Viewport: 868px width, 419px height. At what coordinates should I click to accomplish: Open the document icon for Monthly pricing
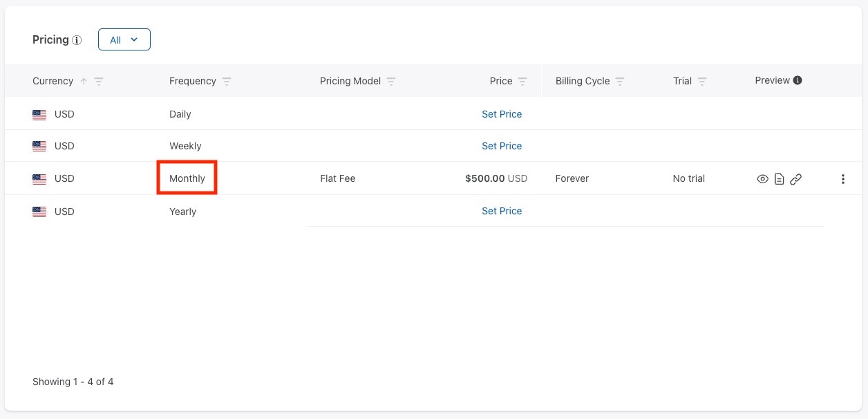tap(779, 178)
